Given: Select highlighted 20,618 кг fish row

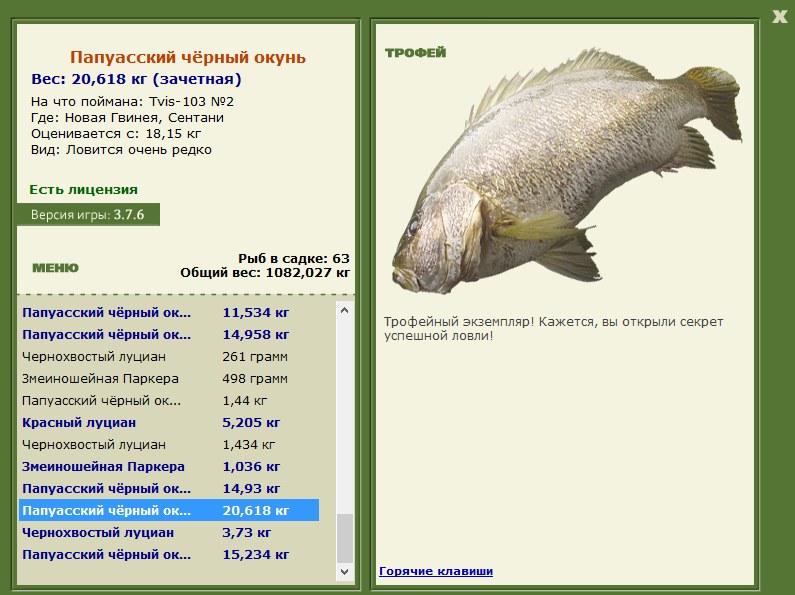Looking at the screenshot, I should pos(169,510).
